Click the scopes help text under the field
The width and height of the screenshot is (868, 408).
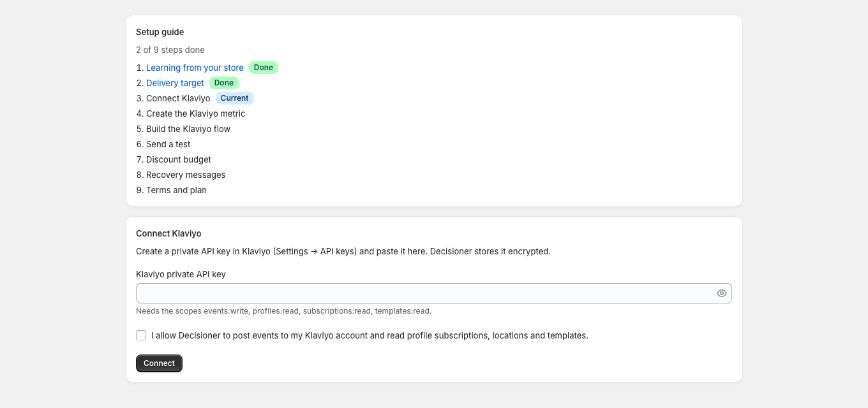pos(283,311)
